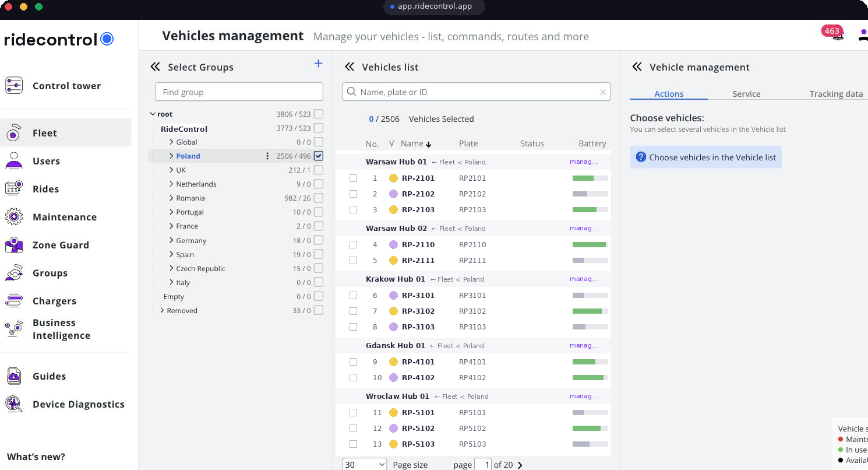Click manage link for Warsaw Hub 01
Screen dimensions: 868x470
click(584, 162)
